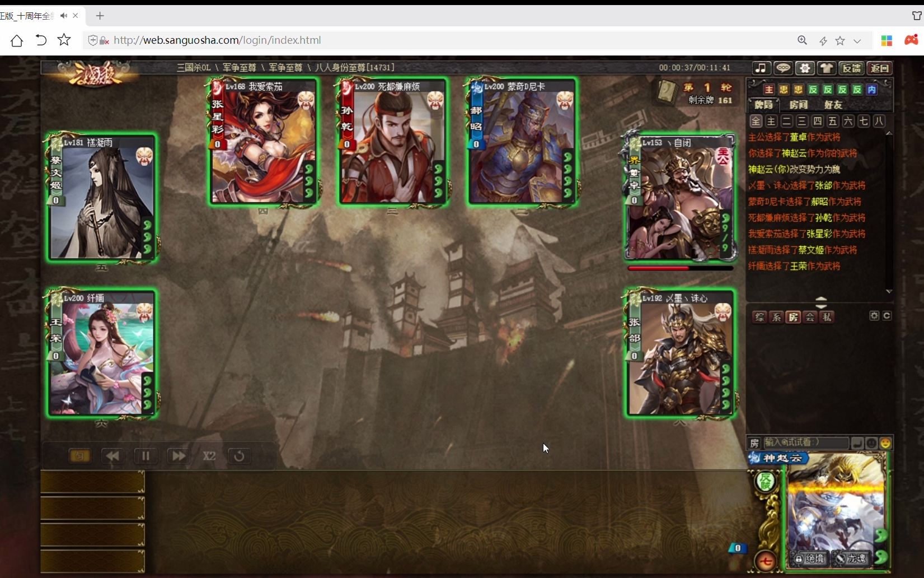Click the browser address bar URL
924x578 pixels.
coord(217,40)
